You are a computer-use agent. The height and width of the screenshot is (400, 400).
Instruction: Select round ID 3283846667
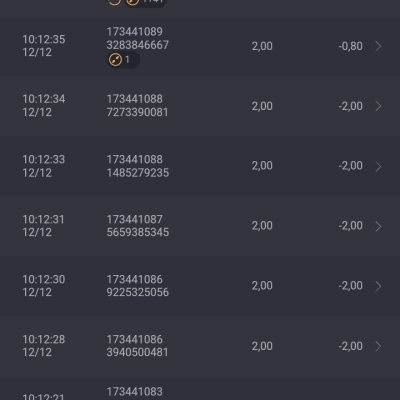click(138, 45)
